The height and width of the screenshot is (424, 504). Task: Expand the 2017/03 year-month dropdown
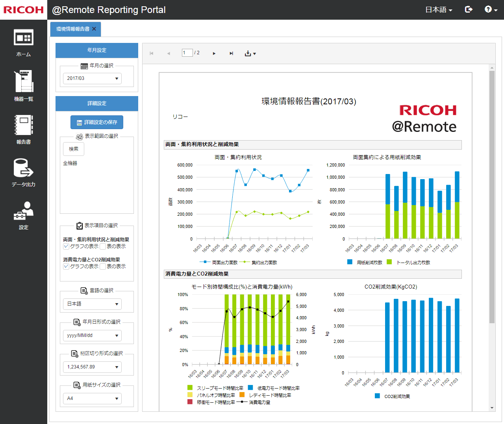92,78
